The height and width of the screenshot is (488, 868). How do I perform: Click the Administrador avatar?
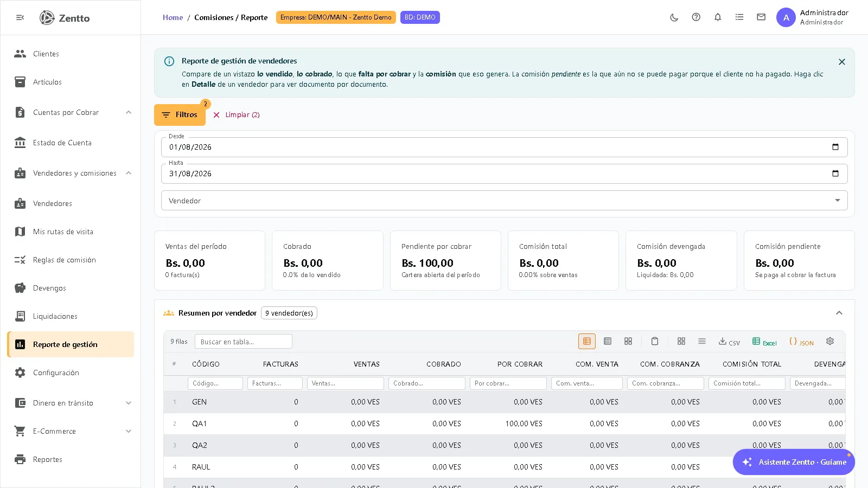tap(786, 17)
